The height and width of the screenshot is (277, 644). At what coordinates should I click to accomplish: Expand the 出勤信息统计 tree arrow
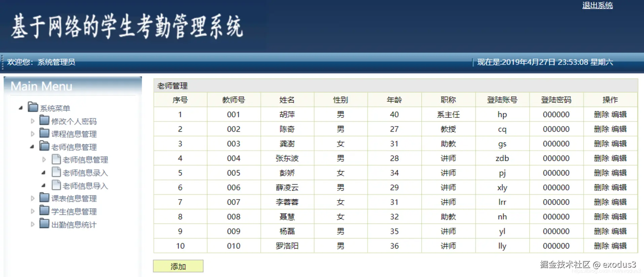tap(33, 224)
